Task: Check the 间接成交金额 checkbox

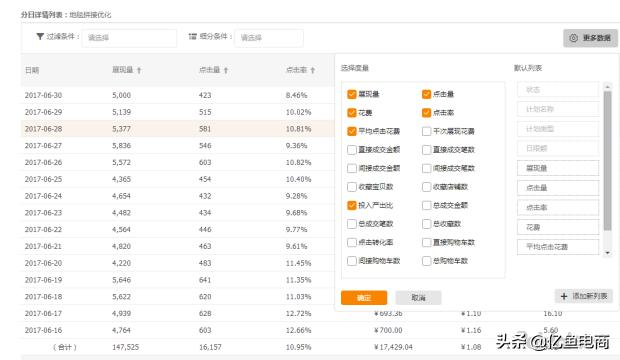Action: pos(352,168)
